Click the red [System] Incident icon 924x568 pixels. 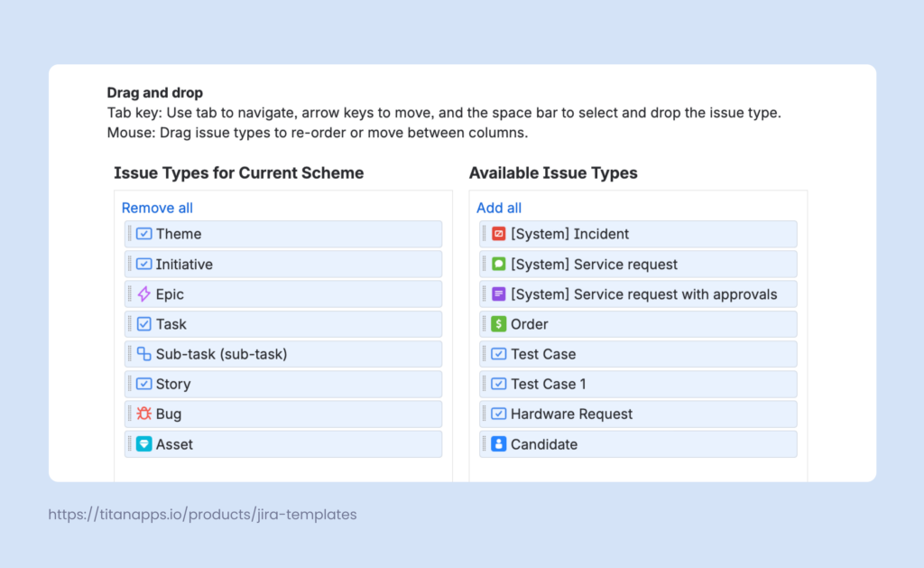point(498,233)
